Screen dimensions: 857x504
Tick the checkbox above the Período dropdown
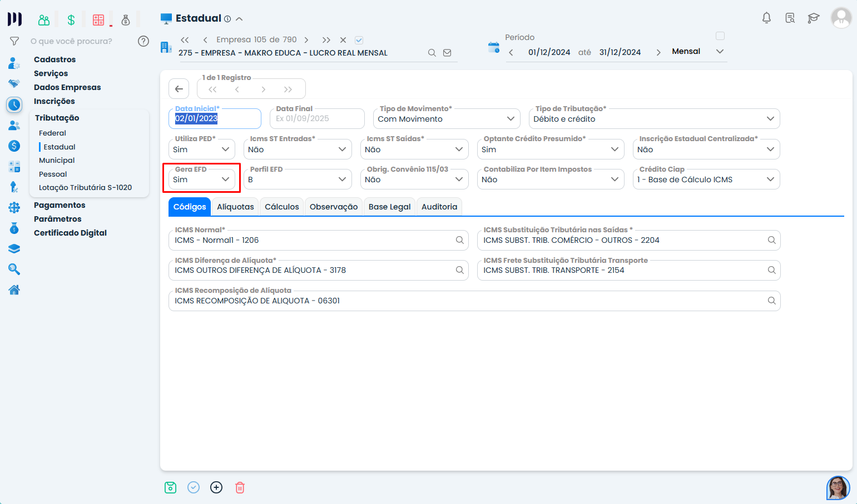(x=720, y=36)
